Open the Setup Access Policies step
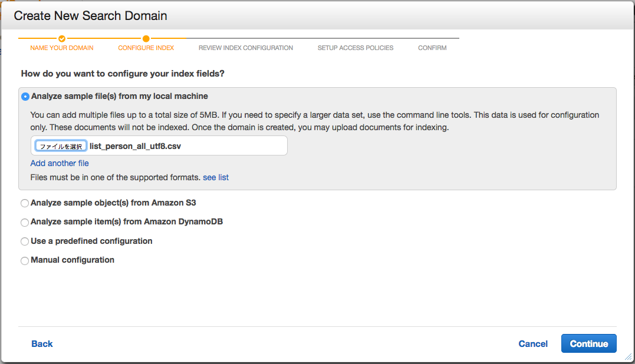The image size is (635, 364). (x=356, y=48)
